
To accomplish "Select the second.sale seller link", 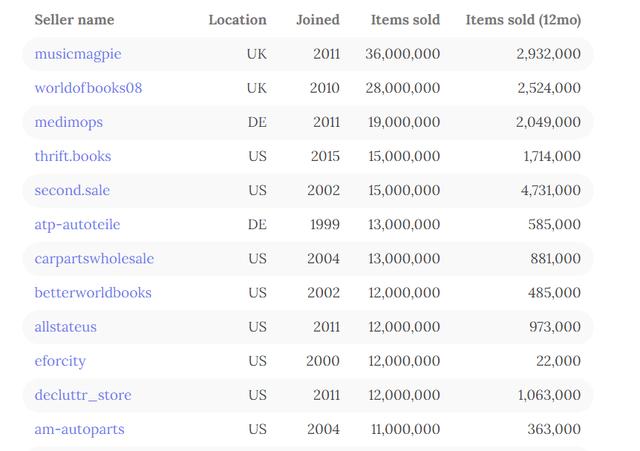I will [72, 190].
